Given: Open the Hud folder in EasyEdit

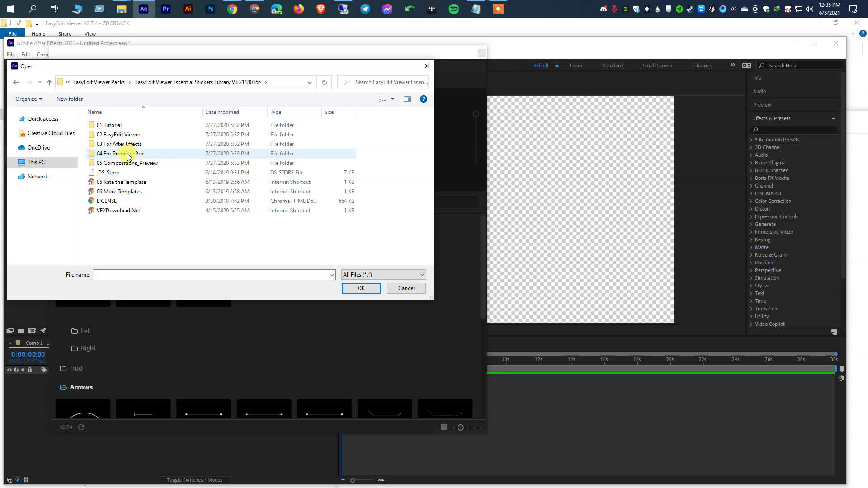Looking at the screenshot, I should [71, 368].
